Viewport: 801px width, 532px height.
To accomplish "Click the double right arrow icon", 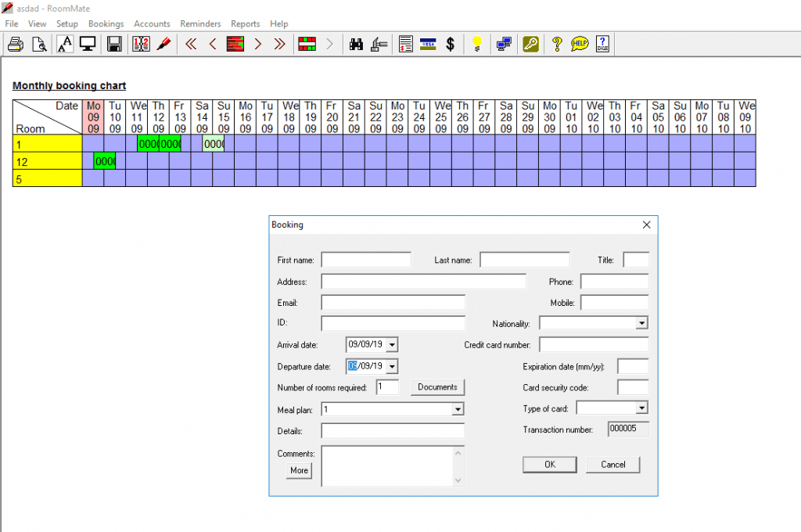I will point(279,45).
